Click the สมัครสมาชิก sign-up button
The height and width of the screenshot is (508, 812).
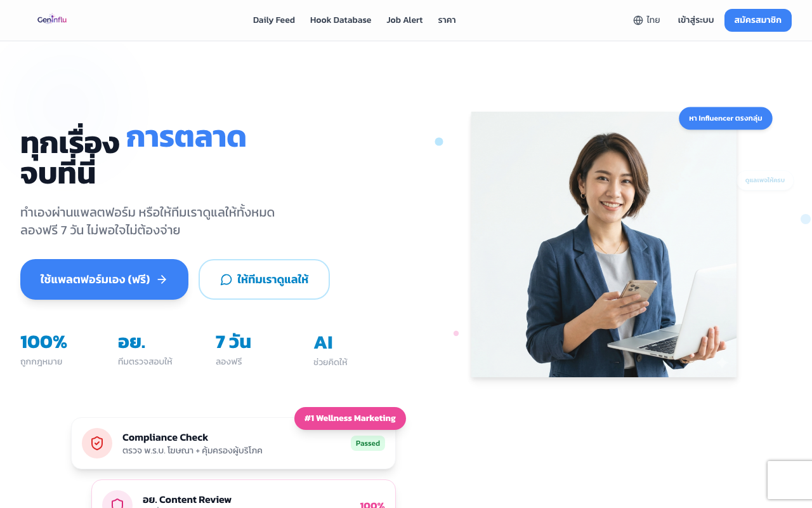click(758, 20)
